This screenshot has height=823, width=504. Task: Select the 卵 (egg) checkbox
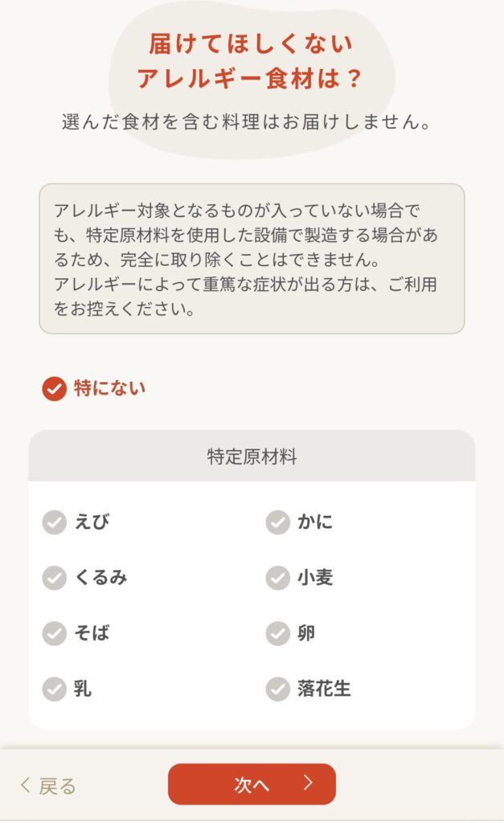277,633
